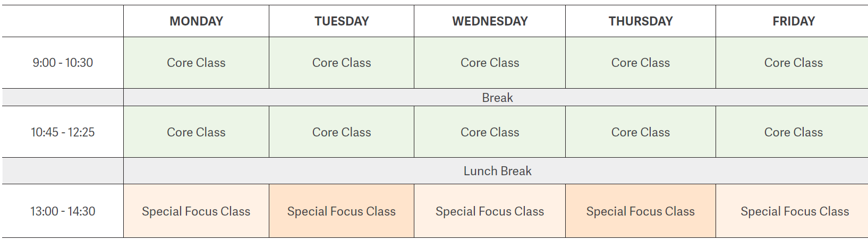Click Friday's 9:00 Core Class cell
Image resolution: width=868 pixels, height=240 pixels.
(794, 63)
